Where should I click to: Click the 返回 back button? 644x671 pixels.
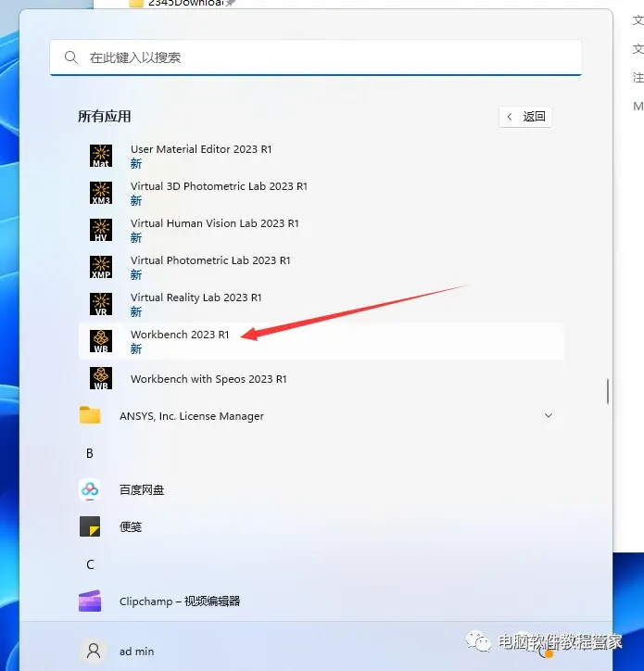tap(525, 117)
